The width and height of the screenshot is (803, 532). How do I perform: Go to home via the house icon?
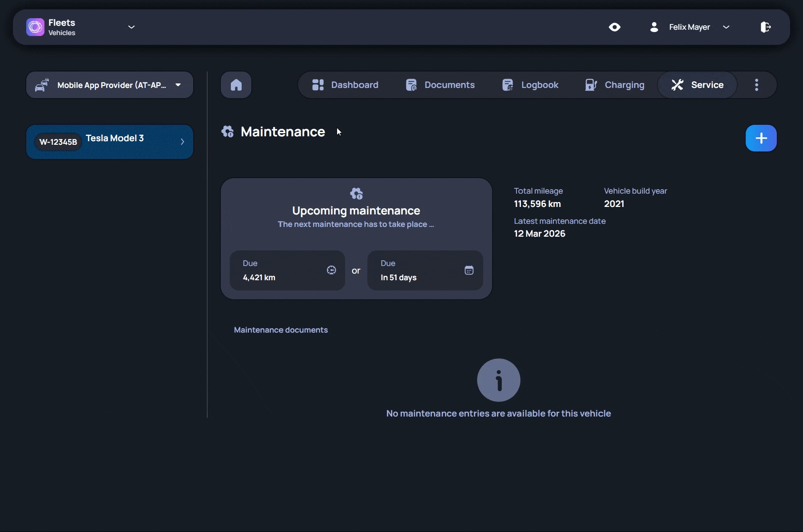click(236, 85)
